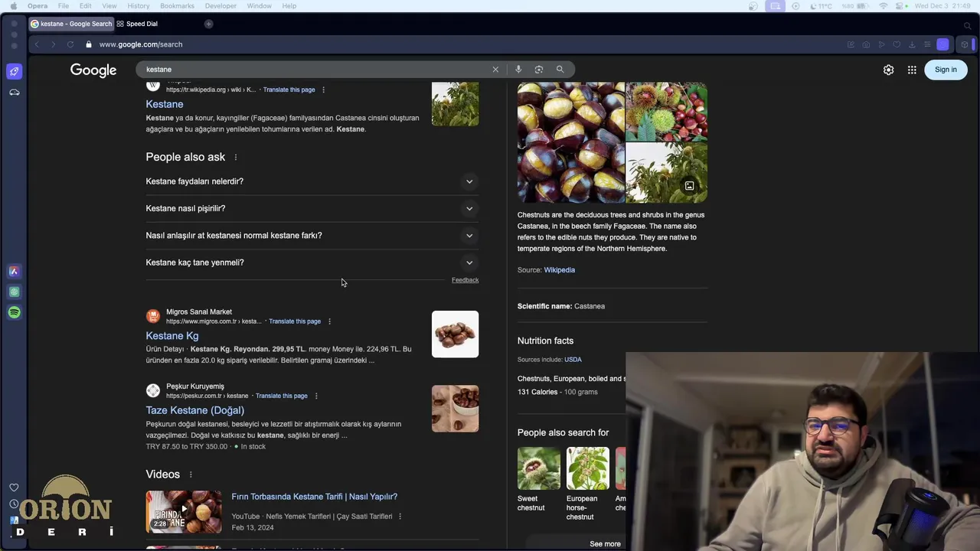Click the padlock site security icon
The image size is (980, 551).
point(89,44)
